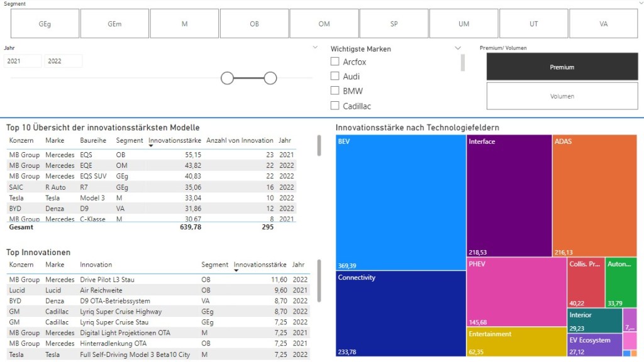Expand the Jahr slicer dropdown chevron
This screenshot has width=644, height=362.
[316, 48]
